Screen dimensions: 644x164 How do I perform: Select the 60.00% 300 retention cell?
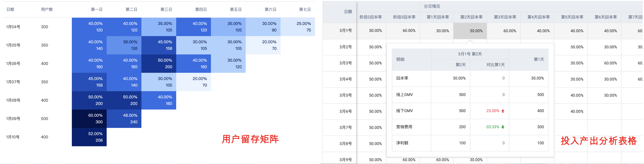pos(89,119)
